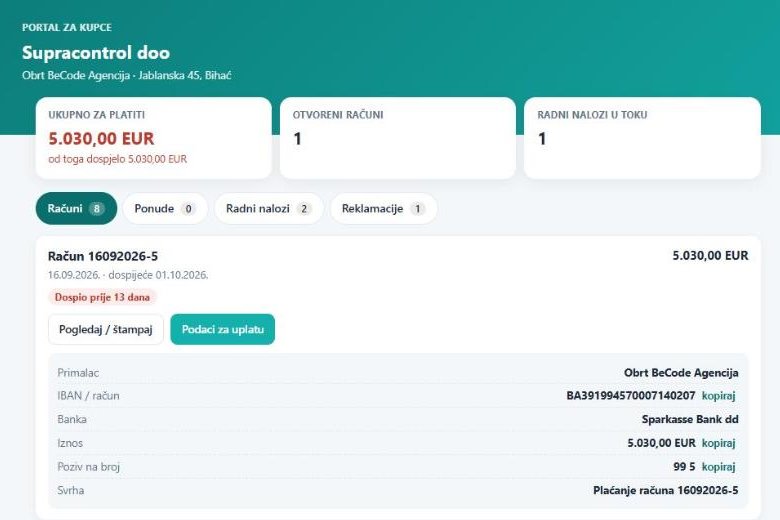Copy the Poziv na broj via kopiraj

718,467
